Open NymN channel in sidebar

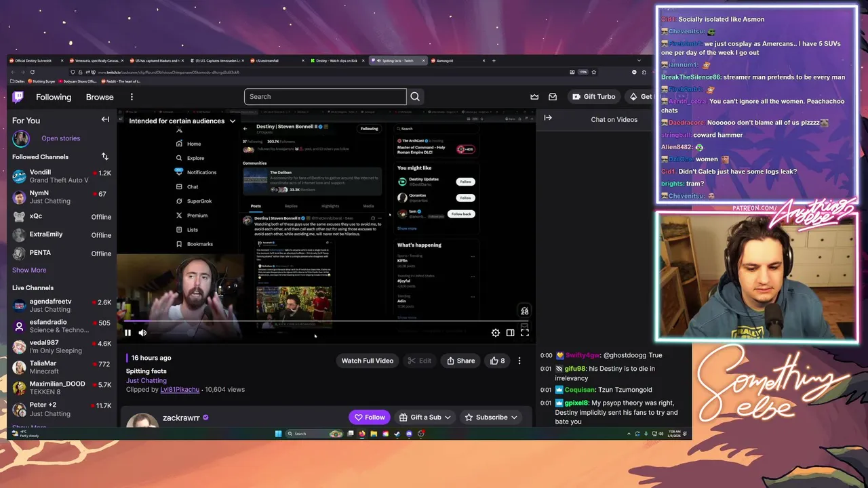(61, 197)
